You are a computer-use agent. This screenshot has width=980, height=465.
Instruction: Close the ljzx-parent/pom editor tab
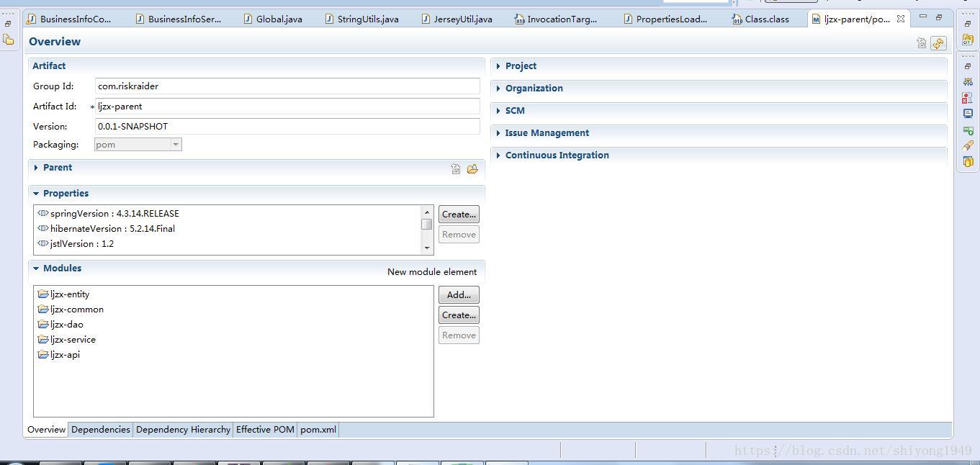[900, 19]
